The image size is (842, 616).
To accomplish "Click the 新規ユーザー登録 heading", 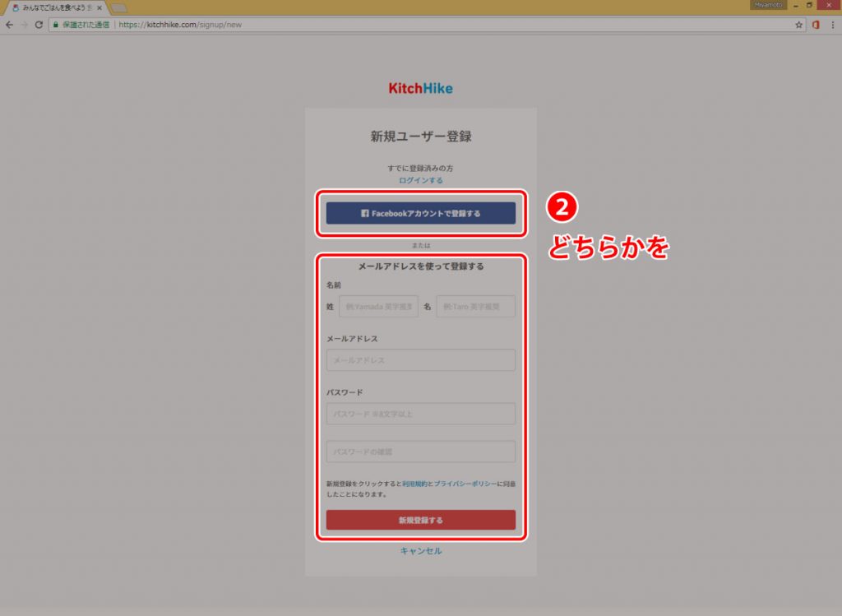I will (420, 137).
